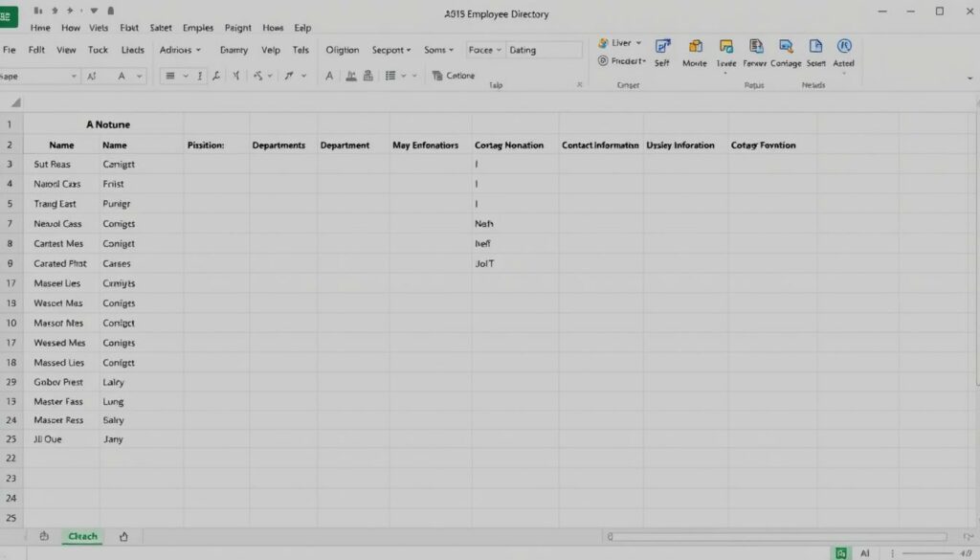
Task: Click the font color A icon beside list icon
Action: 329,76
